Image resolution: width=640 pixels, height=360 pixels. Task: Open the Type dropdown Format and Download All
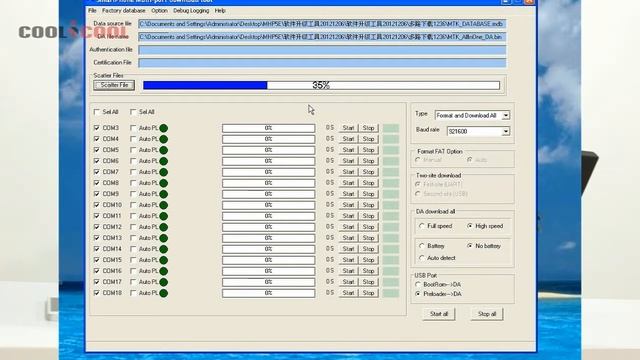click(472, 116)
